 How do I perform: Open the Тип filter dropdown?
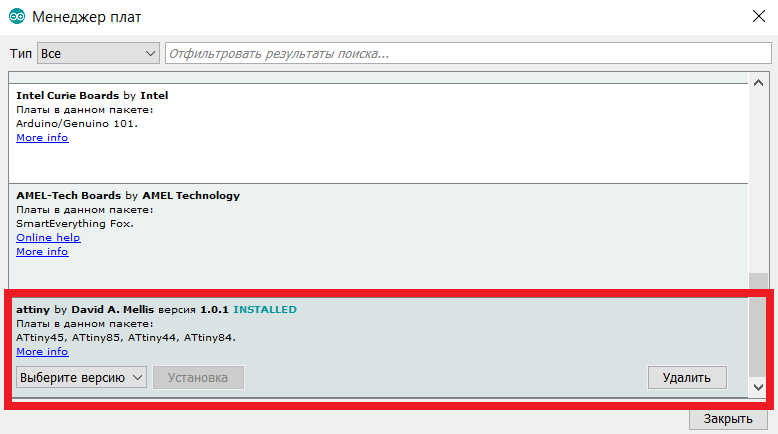(x=98, y=53)
